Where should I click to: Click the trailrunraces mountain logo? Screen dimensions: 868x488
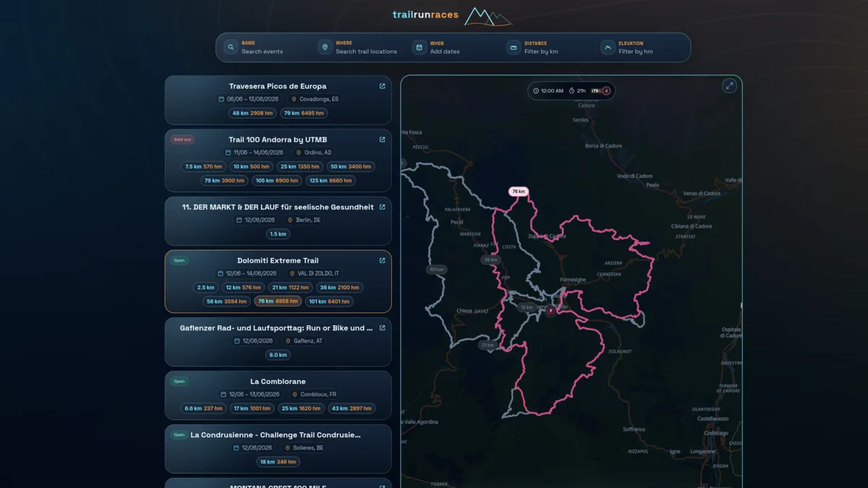coord(488,16)
